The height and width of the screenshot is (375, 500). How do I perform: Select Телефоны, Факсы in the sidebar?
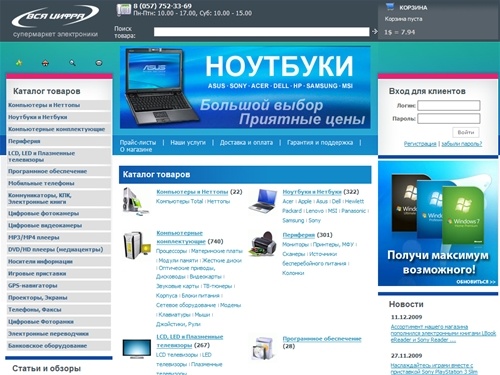click(x=59, y=309)
